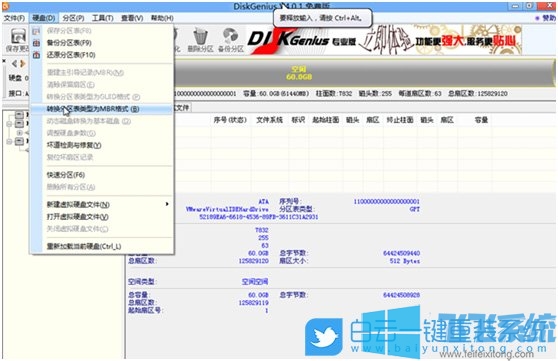The image size is (558, 361).
Task: Click the icon beside 保存分区表(F8)
Action: coord(36,31)
